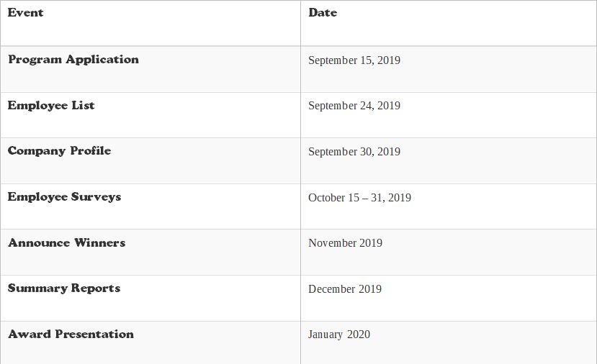Select the Employee Surveys event label
597x364 pixels.
[65, 197]
